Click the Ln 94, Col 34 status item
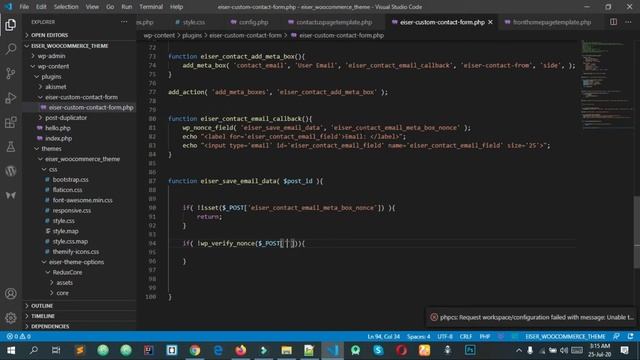The image size is (640, 360). [383, 336]
